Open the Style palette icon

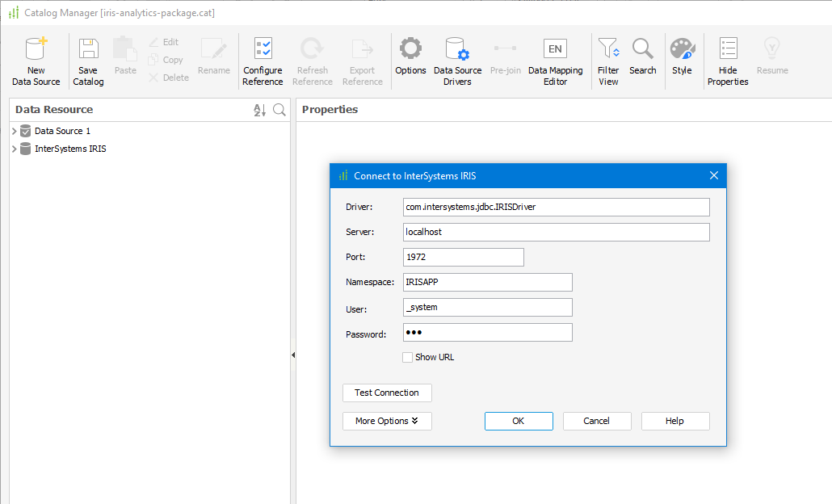click(x=682, y=50)
